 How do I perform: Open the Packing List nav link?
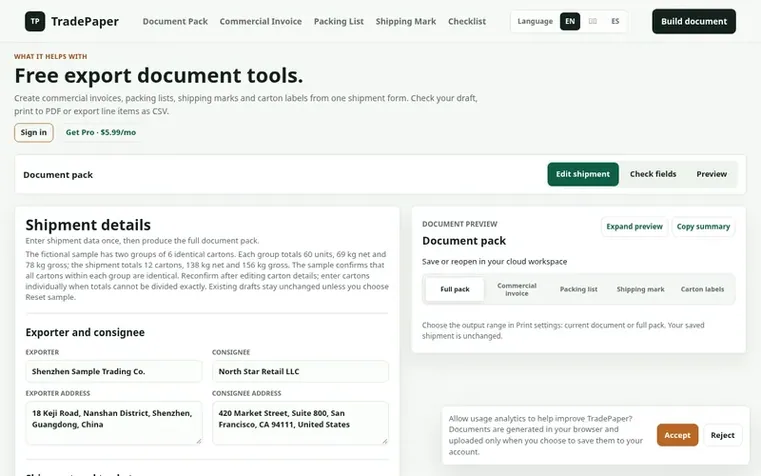[x=339, y=21]
